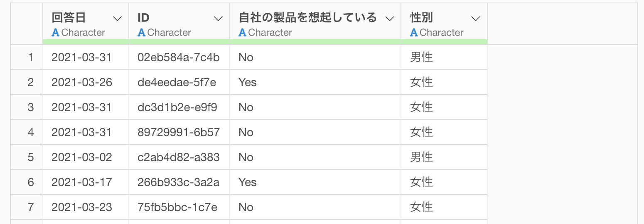Click the Character type icon under 回答日

click(x=56, y=32)
